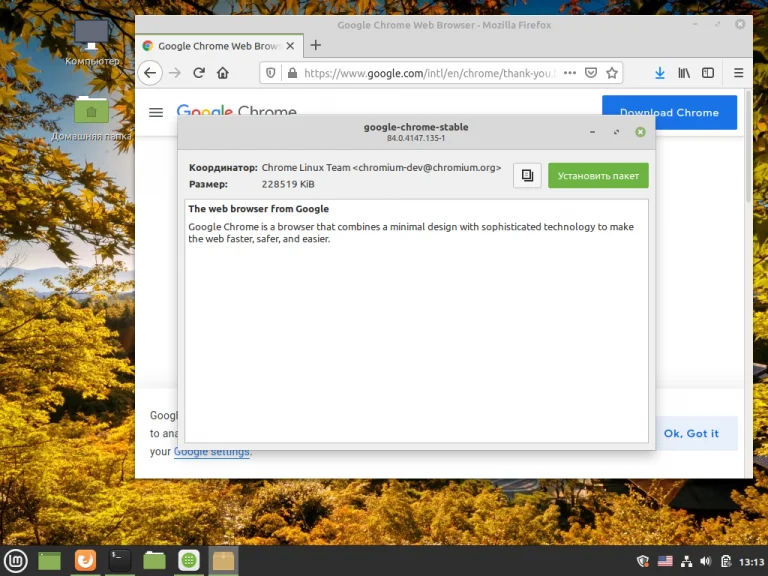
Task: Go to Firefox home page icon
Action: (x=223, y=73)
